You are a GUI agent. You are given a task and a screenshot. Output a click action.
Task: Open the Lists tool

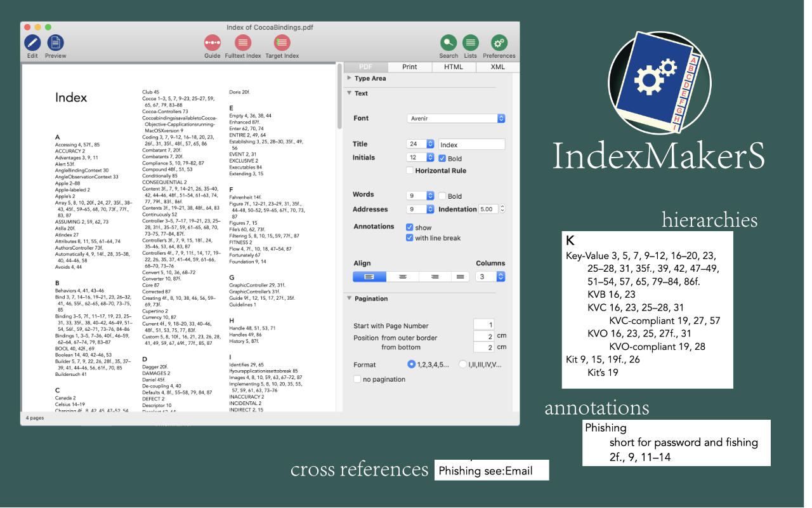point(470,43)
